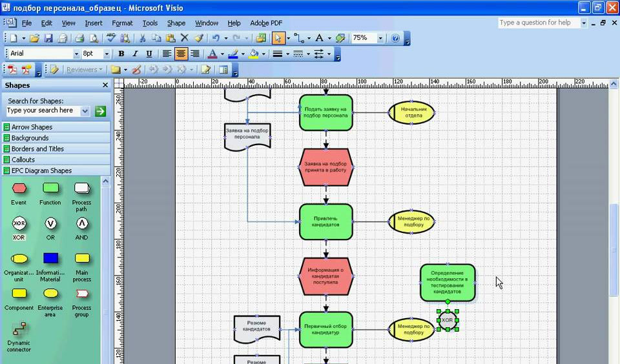This screenshot has height=364, width=620.
Task: Select the Pointer tool in the toolbar
Action: (x=278, y=38)
